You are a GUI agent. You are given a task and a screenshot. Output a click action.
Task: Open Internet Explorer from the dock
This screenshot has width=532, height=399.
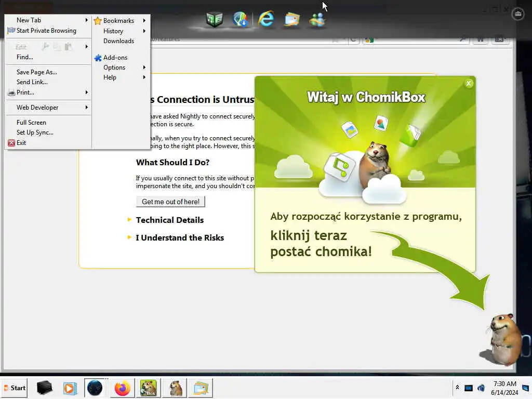point(266,19)
